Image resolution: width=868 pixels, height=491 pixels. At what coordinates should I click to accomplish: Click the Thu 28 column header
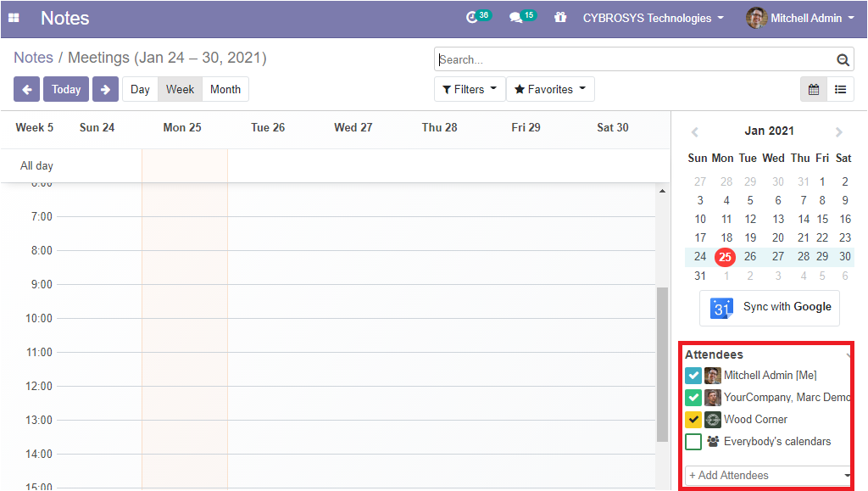(440, 127)
